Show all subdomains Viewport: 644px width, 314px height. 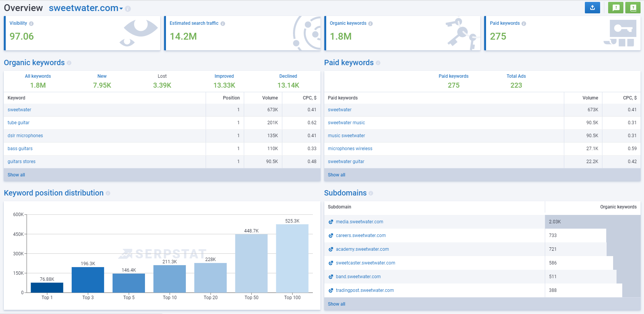[336, 304]
